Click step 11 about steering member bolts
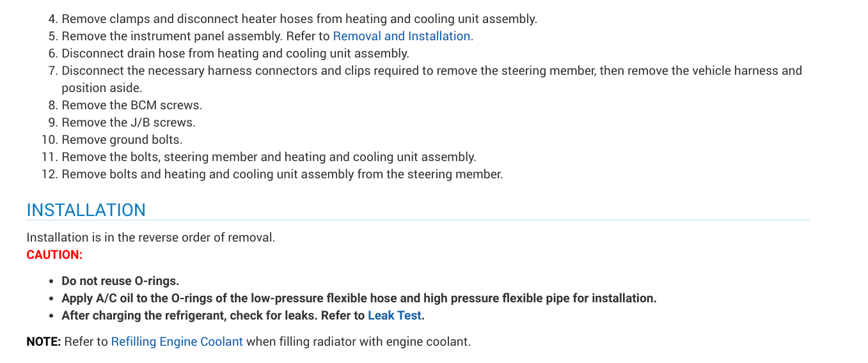Screen dimensions: 868x363 (x=269, y=157)
